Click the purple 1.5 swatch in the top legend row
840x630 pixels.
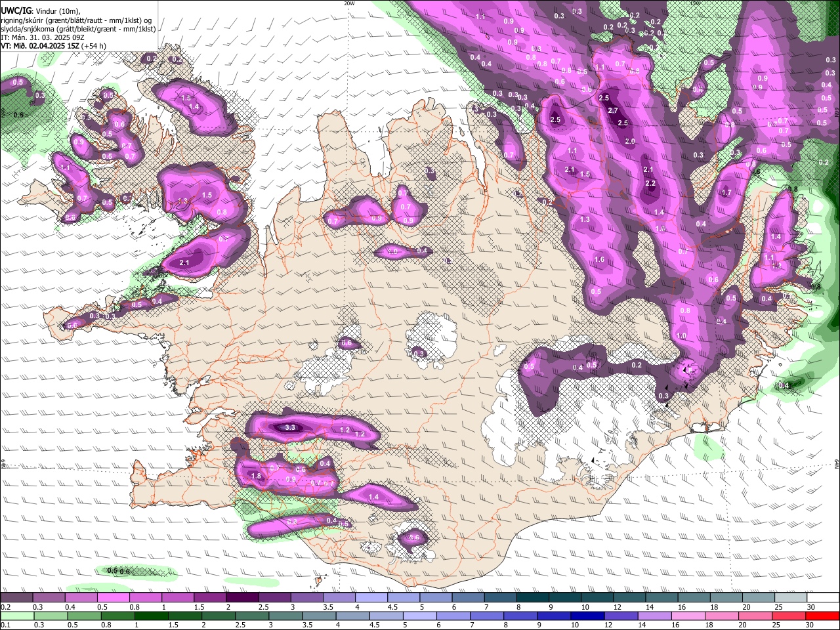pos(210,598)
